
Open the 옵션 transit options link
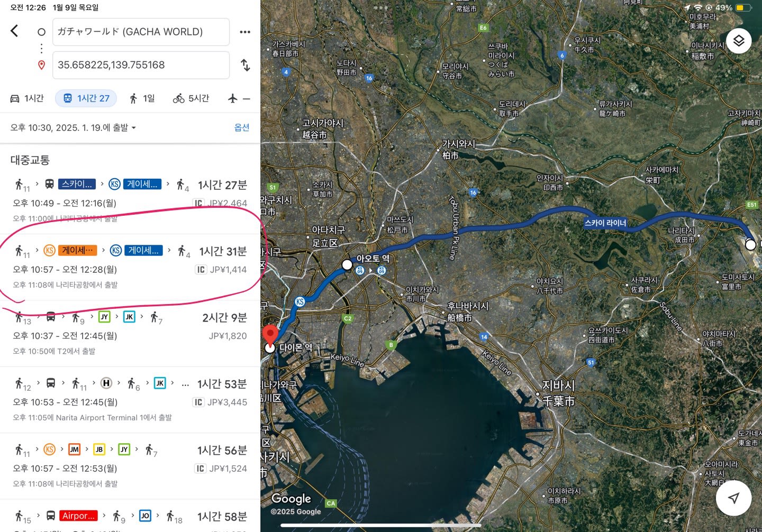(242, 127)
